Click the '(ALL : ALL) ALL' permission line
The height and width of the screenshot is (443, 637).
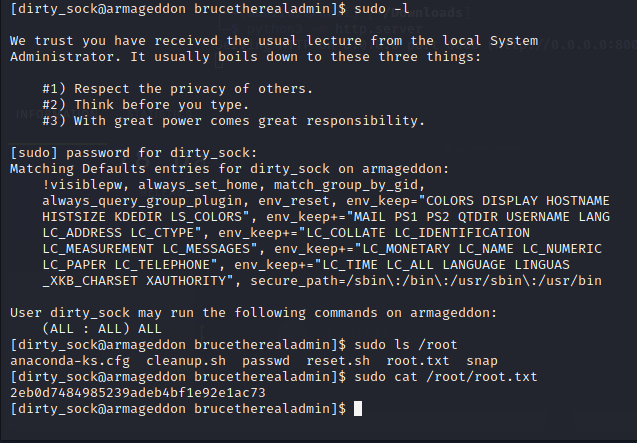coord(102,329)
